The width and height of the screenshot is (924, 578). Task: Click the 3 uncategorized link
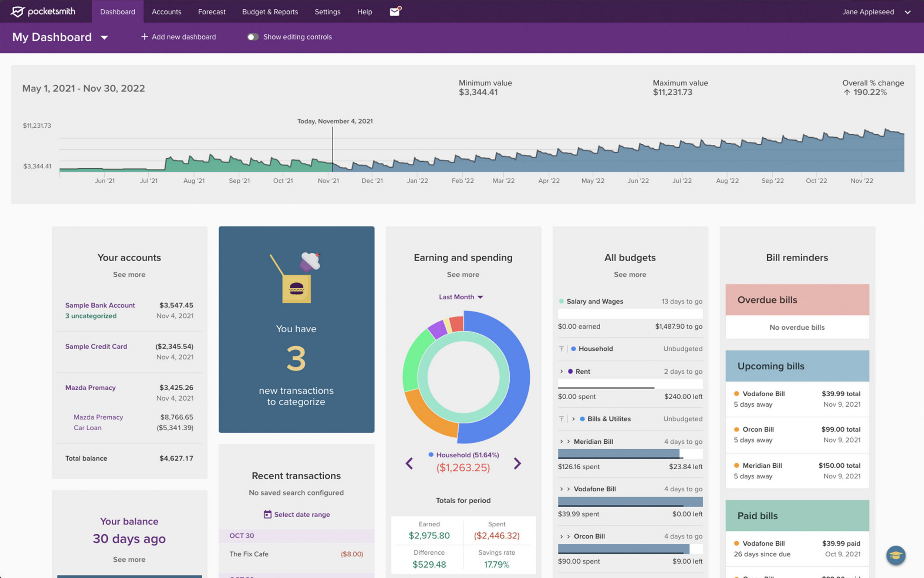[x=91, y=316]
